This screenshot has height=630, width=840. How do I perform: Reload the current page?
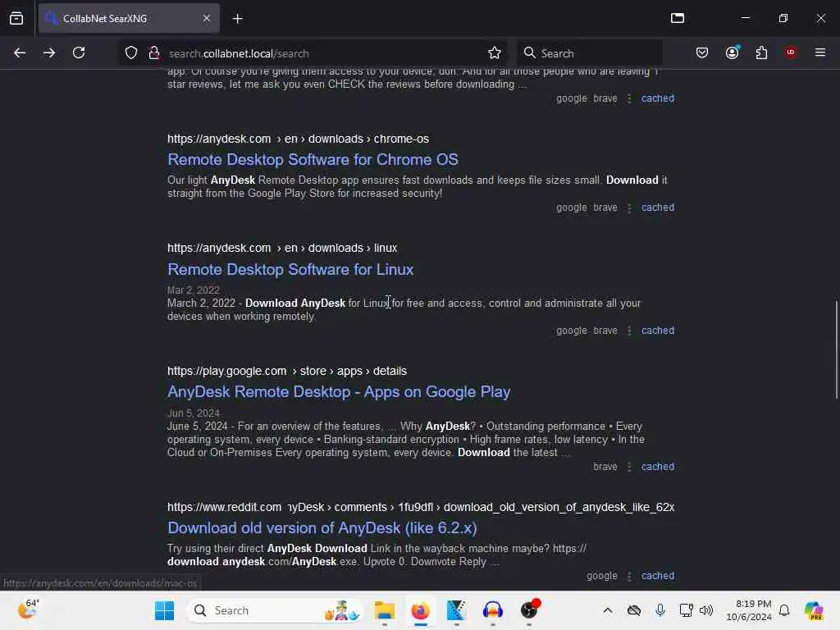click(79, 52)
